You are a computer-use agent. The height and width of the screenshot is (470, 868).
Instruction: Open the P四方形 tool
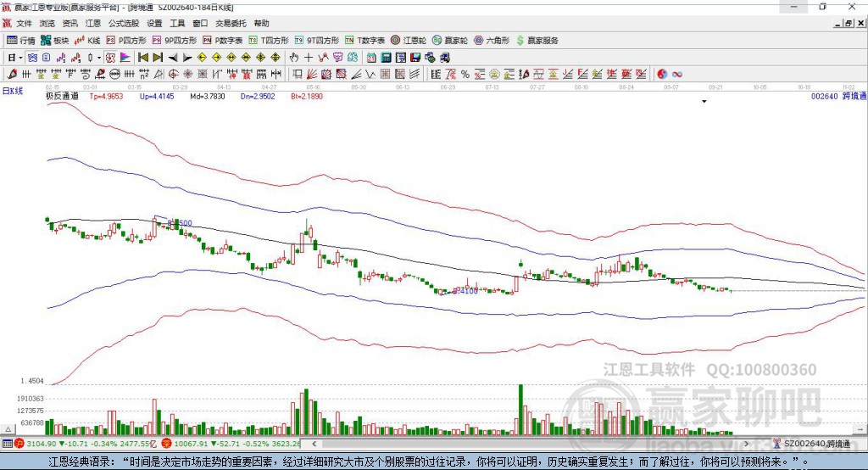[x=126, y=41]
